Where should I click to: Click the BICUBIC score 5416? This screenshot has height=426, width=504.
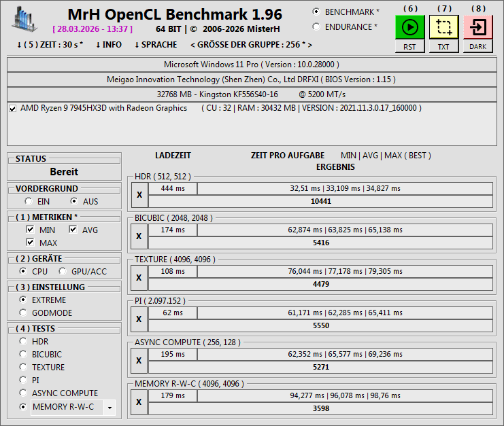click(x=320, y=243)
